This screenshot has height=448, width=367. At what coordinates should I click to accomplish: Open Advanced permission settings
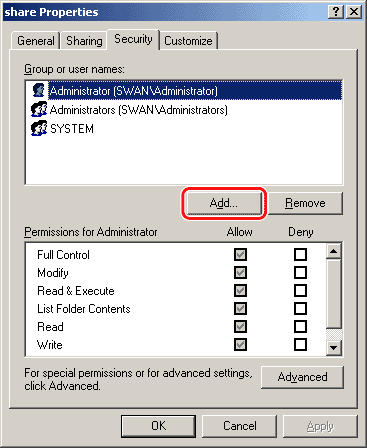pos(302,377)
